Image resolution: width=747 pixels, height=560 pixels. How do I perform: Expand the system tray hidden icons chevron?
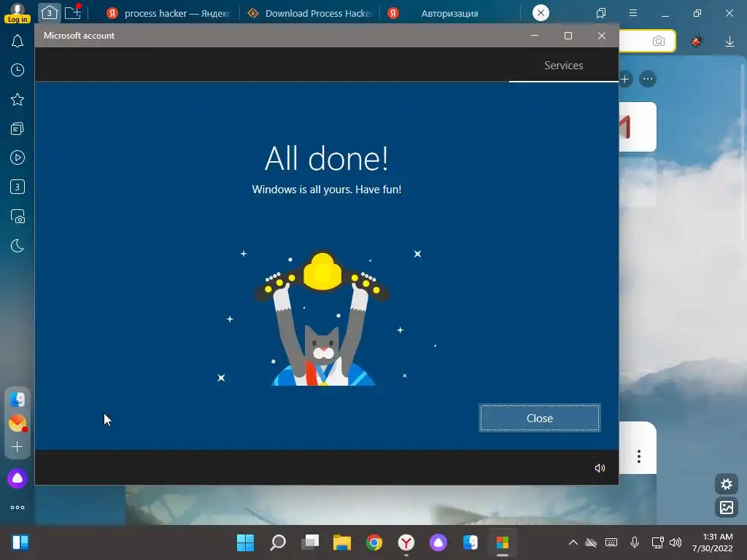(x=573, y=542)
